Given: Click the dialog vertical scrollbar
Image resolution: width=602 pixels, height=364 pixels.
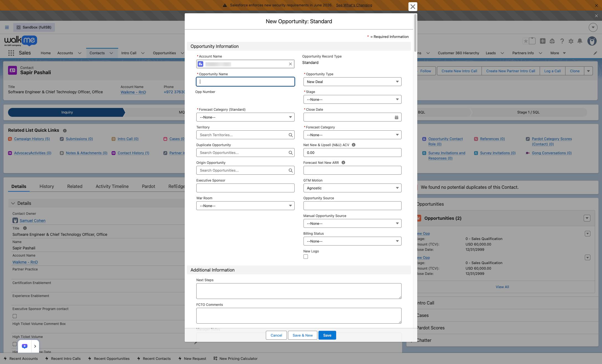Looking at the screenshot, I should pos(415,33).
